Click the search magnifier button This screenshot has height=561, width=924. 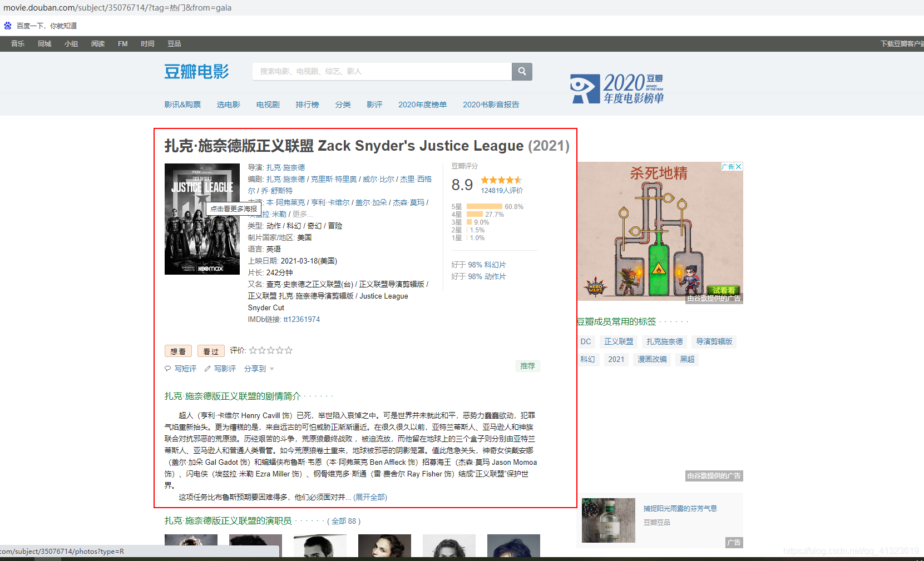click(522, 71)
